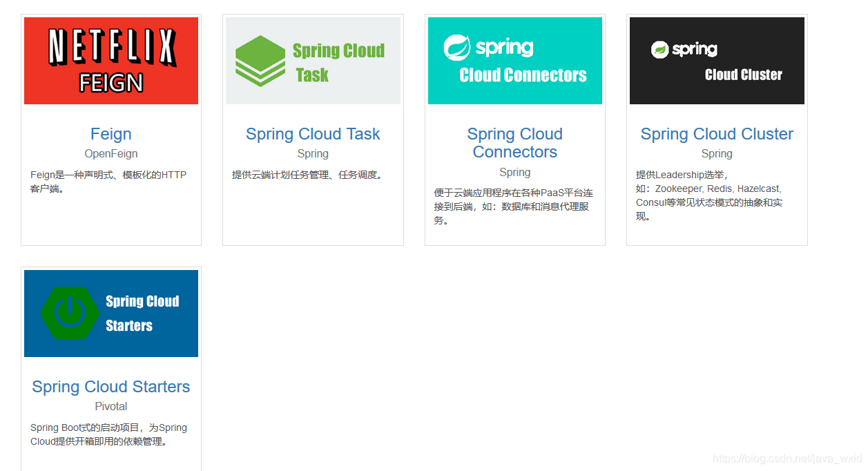Click the description 'Spring Boot式的启动项目' in Starters card
The image size is (868, 471).
(108, 434)
